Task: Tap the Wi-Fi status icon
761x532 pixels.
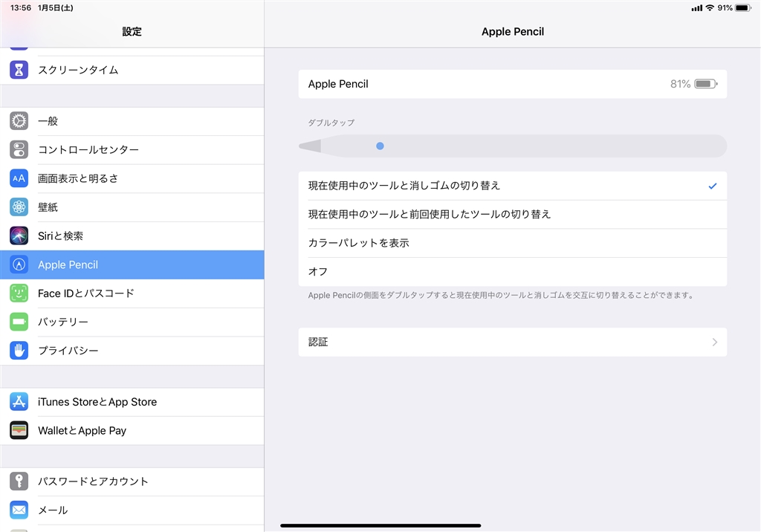Action: click(710, 7)
